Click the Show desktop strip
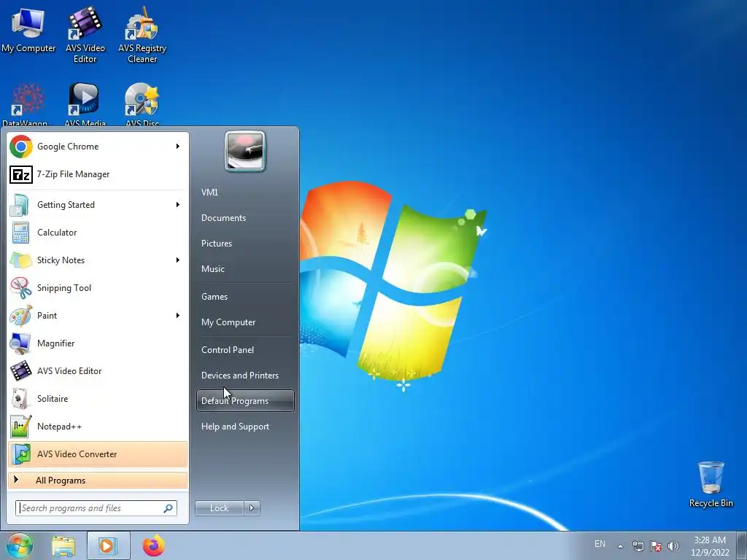 point(742,545)
